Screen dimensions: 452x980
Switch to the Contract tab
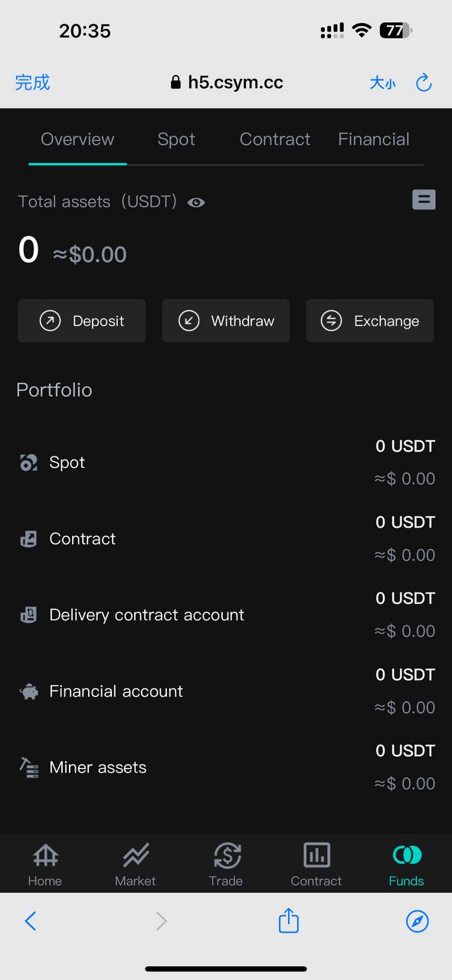(x=275, y=139)
